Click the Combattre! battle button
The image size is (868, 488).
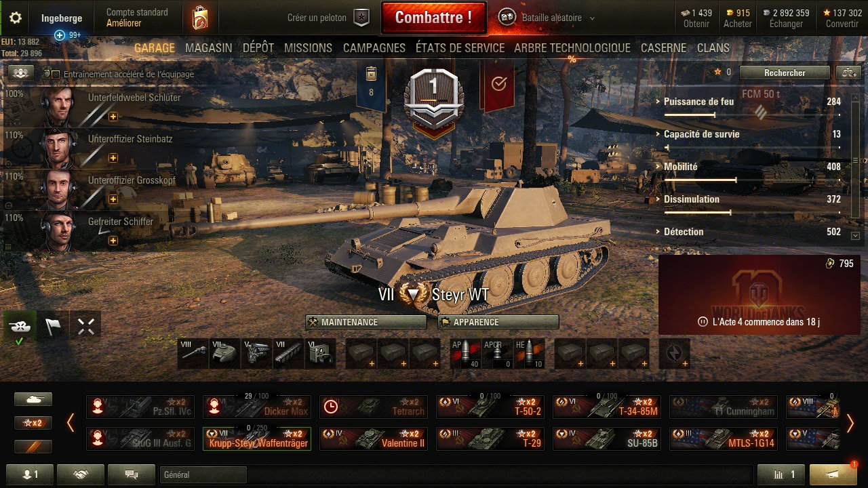pyautogui.click(x=434, y=18)
